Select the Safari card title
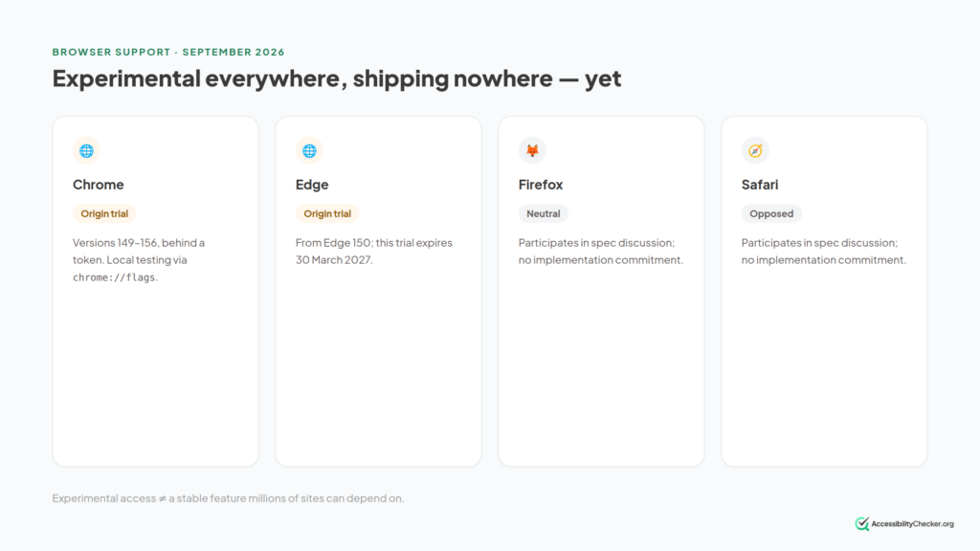Viewport: 980px width, 551px height. pos(759,185)
